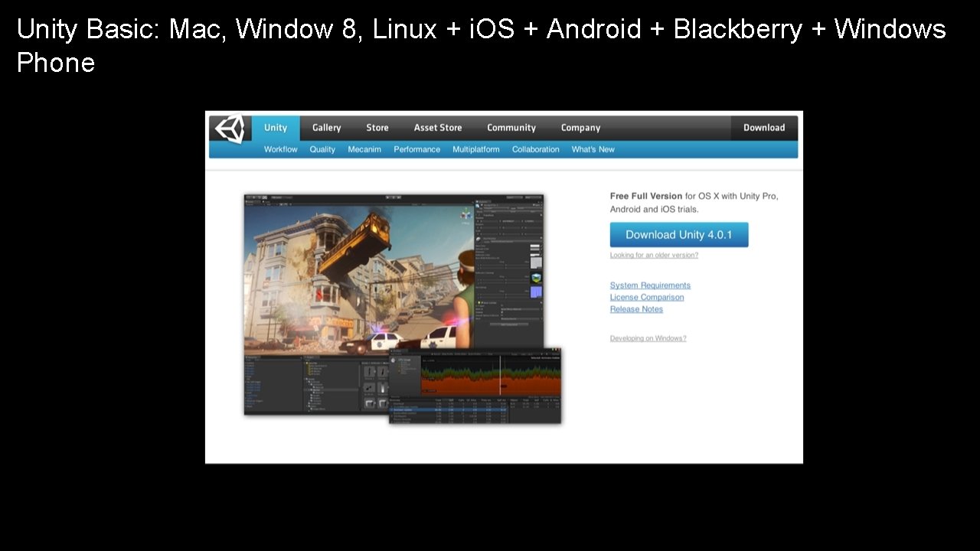Select the Collaboration sub-menu link
The width and height of the screenshot is (980, 551).
pyautogui.click(x=536, y=149)
